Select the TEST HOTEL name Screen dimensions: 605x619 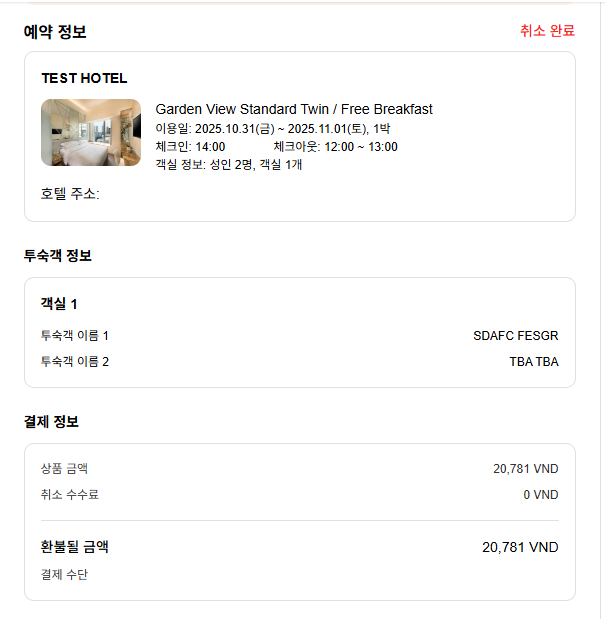(x=84, y=78)
